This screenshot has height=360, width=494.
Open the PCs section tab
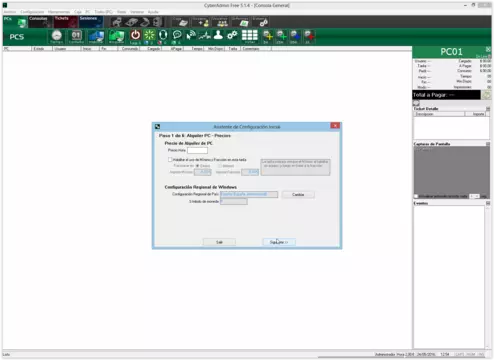coord(15,22)
